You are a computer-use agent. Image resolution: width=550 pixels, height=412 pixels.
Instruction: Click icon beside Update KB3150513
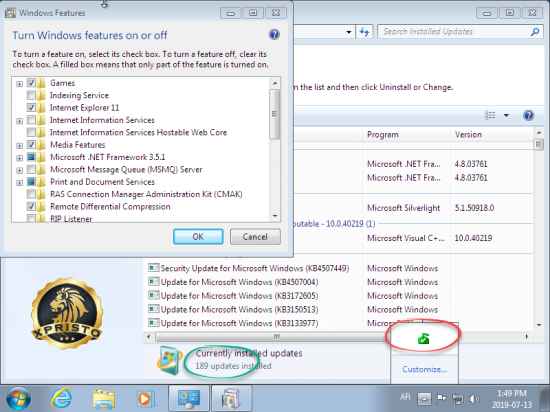click(x=153, y=309)
